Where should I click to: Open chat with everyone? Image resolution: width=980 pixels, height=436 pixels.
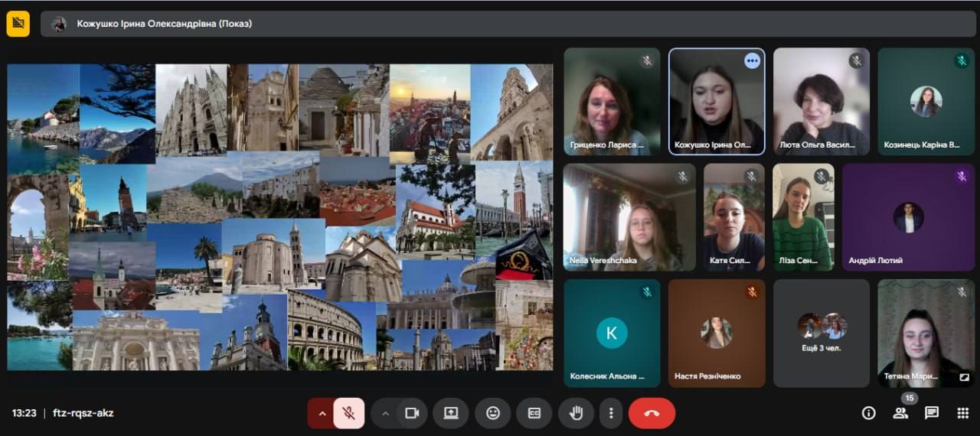(x=932, y=413)
